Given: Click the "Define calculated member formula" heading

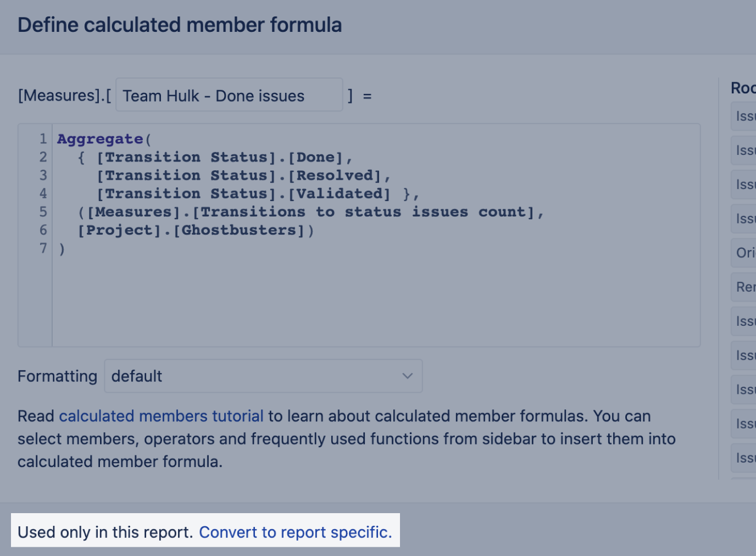Looking at the screenshot, I should 180,25.
